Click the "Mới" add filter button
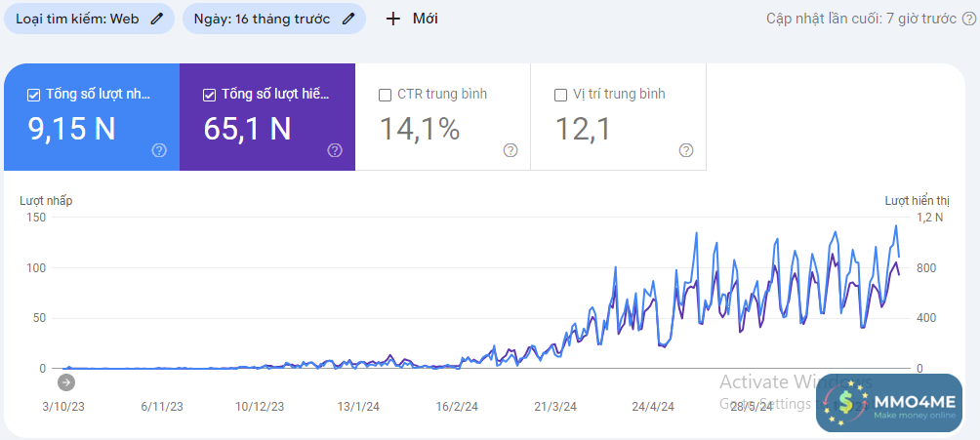This screenshot has height=440, width=980. pos(412,19)
